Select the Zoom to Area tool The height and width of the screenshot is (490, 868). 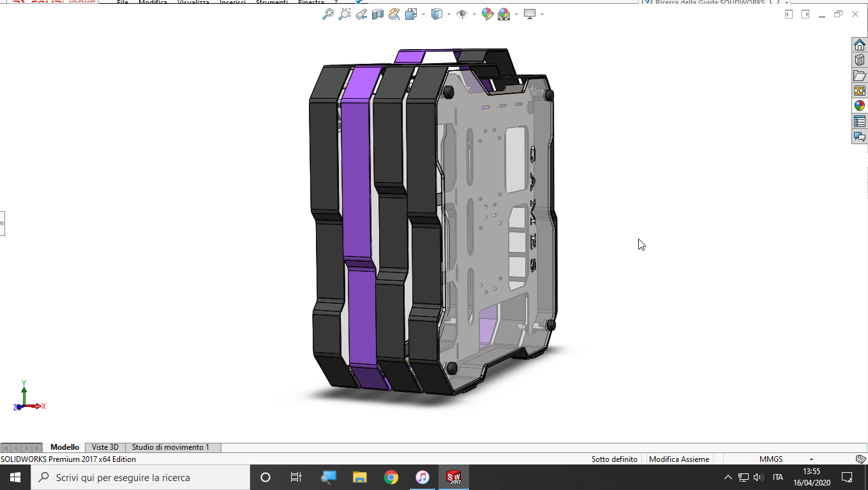pyautogui.click(x=345, y=14)
